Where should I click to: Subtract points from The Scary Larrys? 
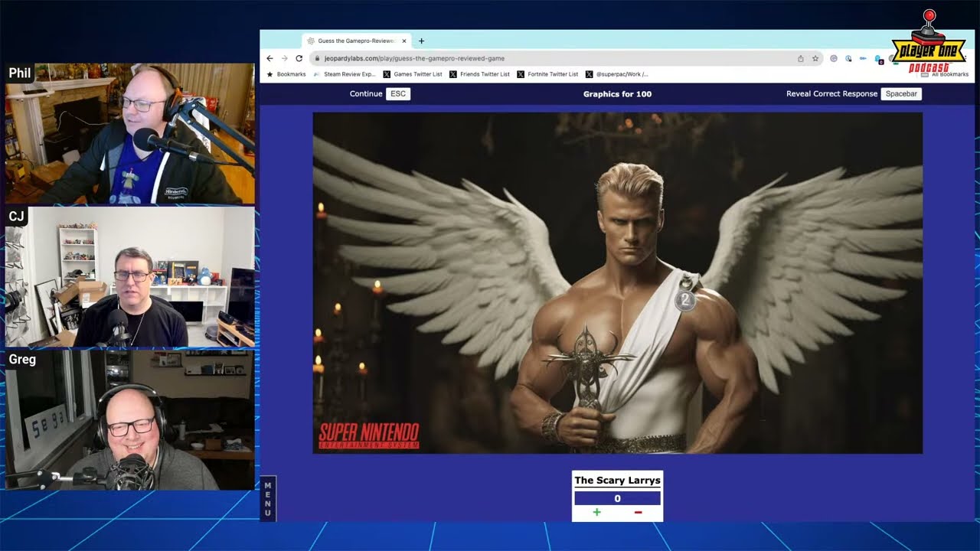(638, 512)
